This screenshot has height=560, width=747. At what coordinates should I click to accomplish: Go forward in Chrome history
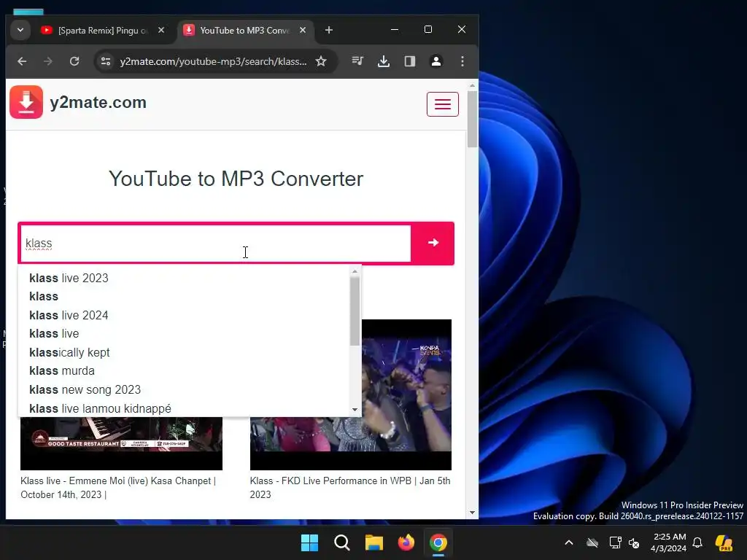coord(48,61)
